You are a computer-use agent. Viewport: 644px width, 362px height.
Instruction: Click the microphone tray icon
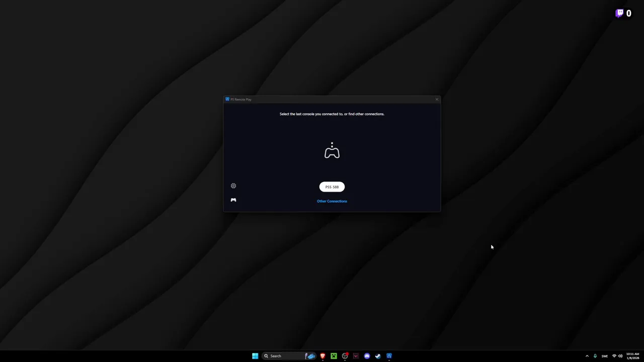click(595, 356)
